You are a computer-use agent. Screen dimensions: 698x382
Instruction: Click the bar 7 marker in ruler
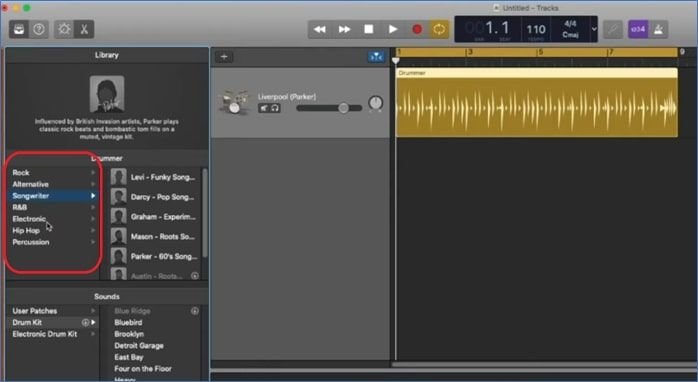click(611, 52)
